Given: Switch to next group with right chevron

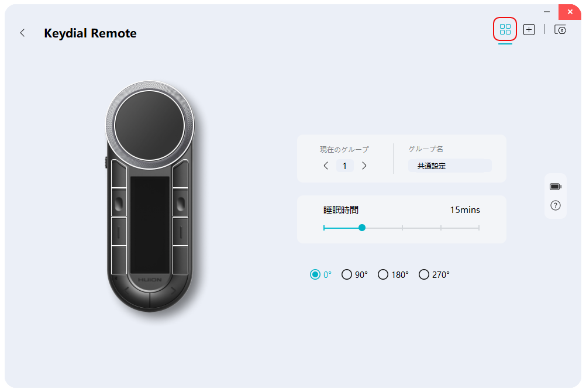Looking at the screenshot, I should (364, 166).
